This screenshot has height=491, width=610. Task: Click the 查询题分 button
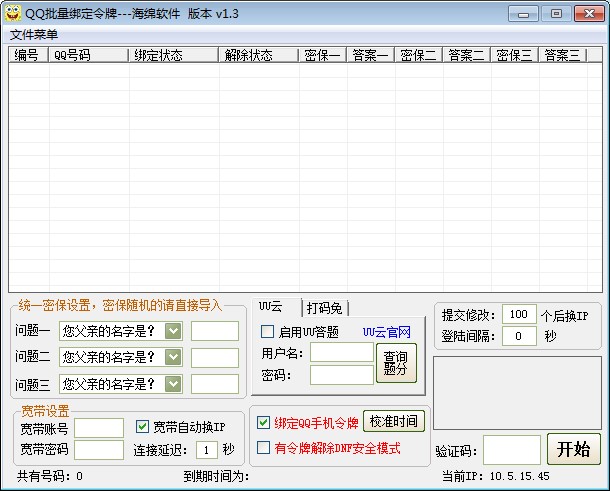tap(395, 363)
